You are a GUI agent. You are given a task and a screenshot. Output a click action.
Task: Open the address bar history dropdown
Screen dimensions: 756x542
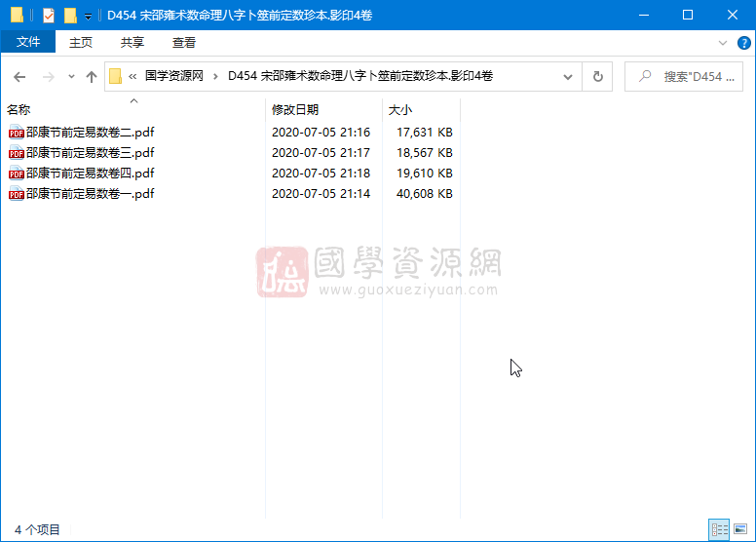[568, 77]
